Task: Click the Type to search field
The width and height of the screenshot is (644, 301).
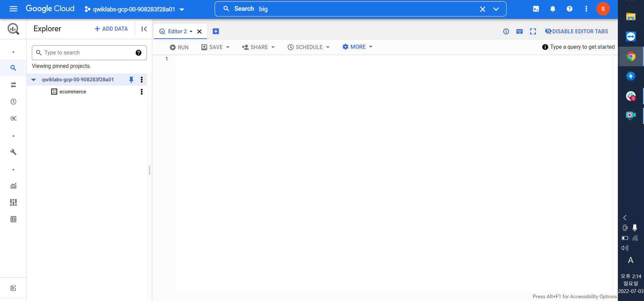Action: click(89, 53)
